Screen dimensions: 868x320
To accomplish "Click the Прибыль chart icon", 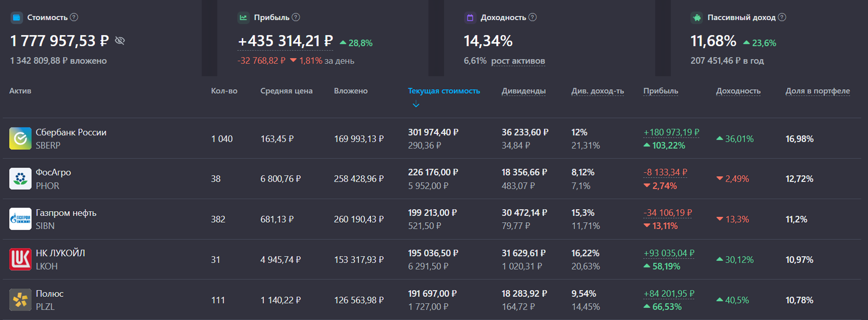I will point(243,18).
